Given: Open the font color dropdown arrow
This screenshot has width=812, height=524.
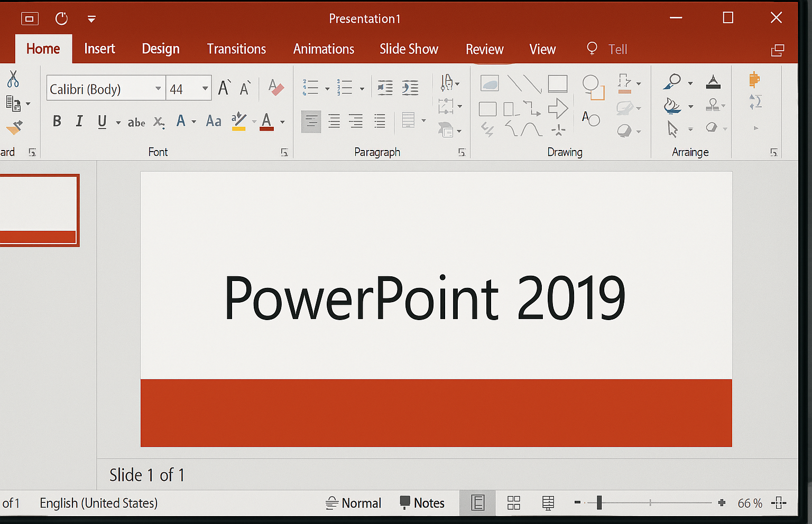Looking at the screenshot, I should [x=282, y=121].
